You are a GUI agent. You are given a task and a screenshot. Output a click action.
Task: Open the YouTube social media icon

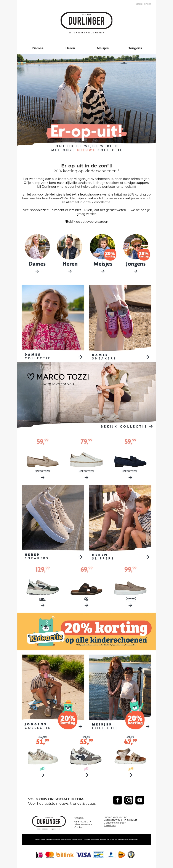pyautogui.click(x=140, y=800)
